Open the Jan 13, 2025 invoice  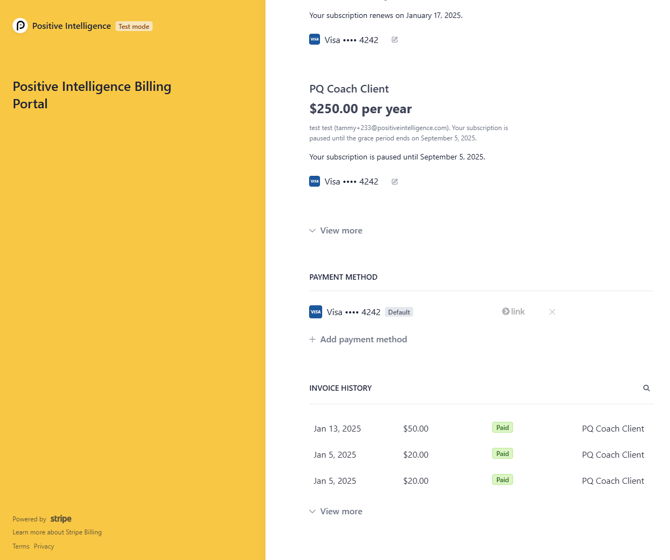(337, 429)
